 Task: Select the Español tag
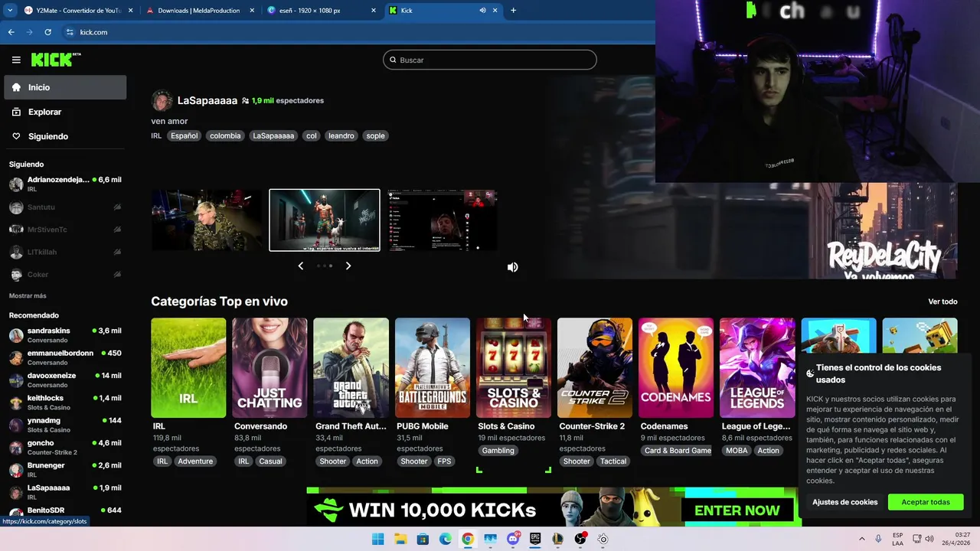click(x=184, y=135)
